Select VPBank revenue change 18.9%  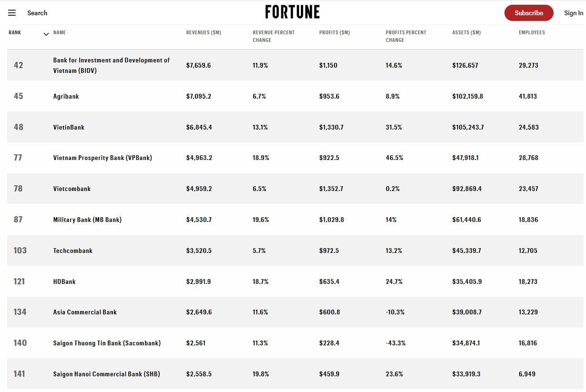coord(261,158)
